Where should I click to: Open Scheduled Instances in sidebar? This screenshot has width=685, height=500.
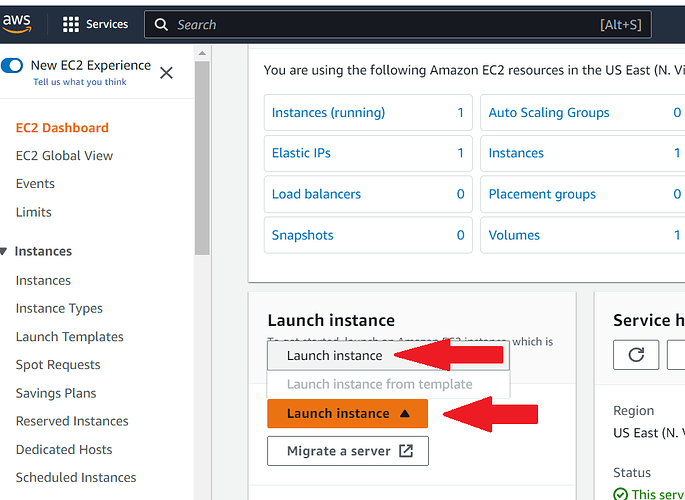click(x=76, y=477)
